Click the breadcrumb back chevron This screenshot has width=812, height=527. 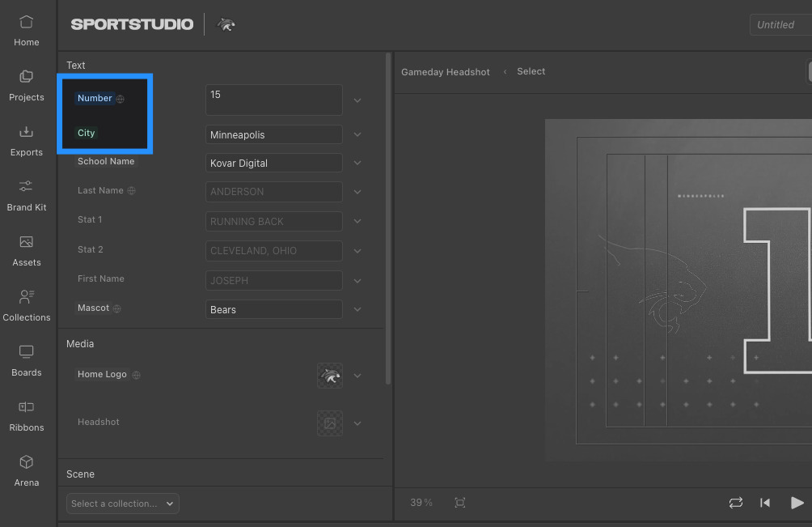[x=505, y=71]
